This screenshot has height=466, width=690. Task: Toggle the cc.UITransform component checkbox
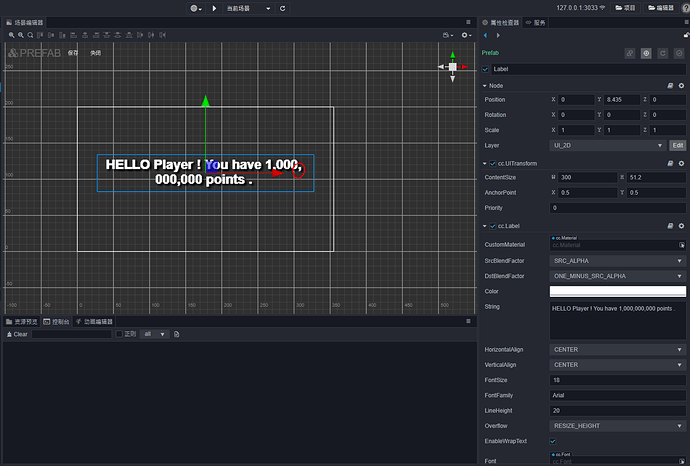pyautogui.click(x=493, y=164)
